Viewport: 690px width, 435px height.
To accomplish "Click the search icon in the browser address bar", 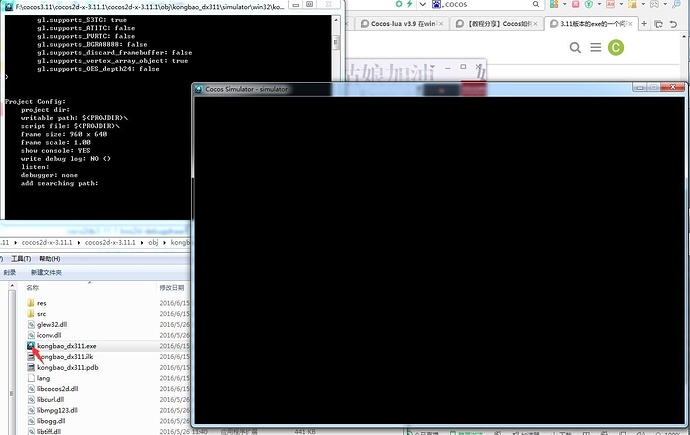I will 536,4.
